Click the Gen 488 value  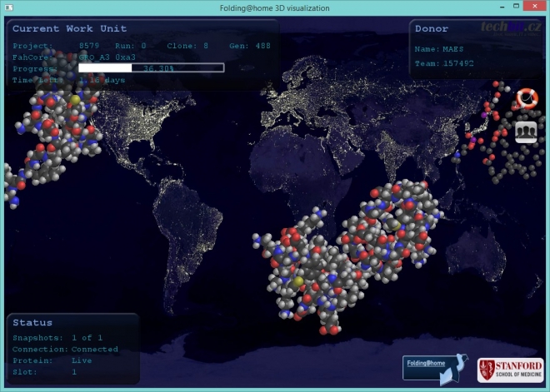click(263, 46)
